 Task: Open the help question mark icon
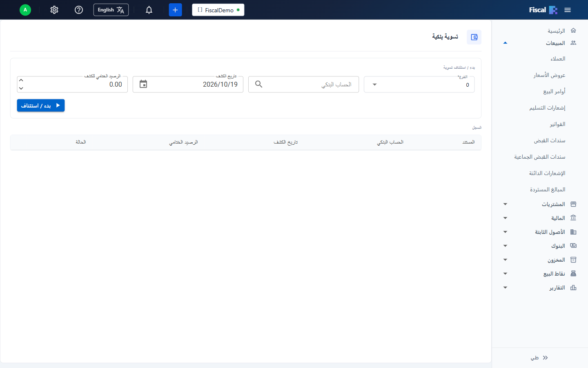[x=79, y=10]
